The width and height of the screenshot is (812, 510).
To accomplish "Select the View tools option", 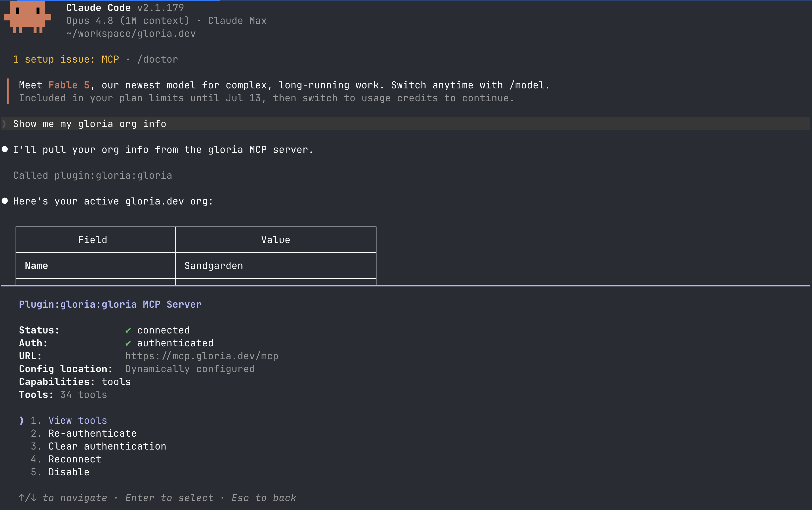I will [x=78, y=421].
